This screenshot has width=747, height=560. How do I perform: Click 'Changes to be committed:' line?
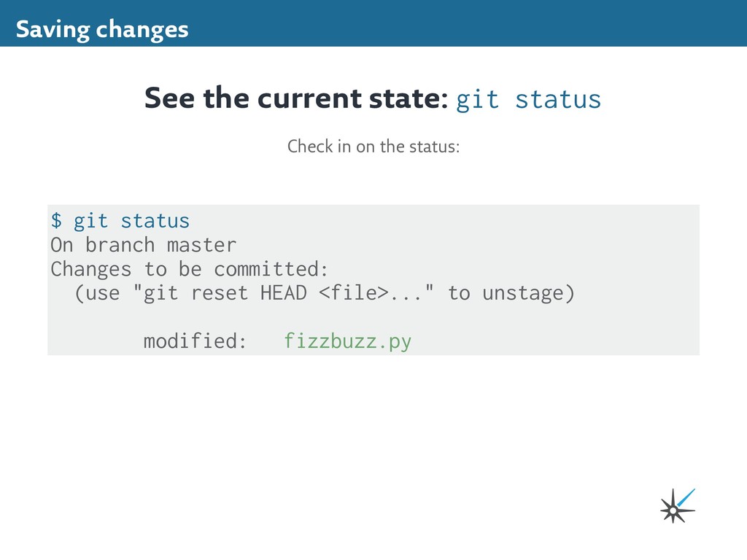tap(190, 270)
